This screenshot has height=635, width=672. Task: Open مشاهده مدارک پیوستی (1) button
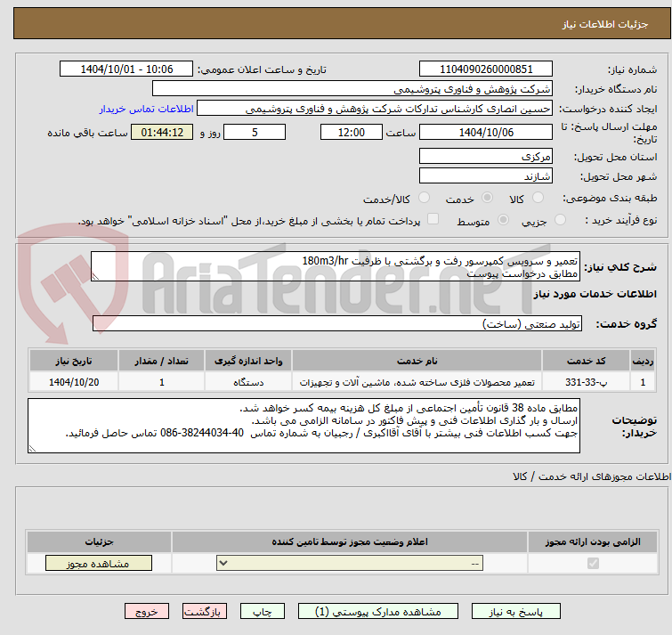378,612
